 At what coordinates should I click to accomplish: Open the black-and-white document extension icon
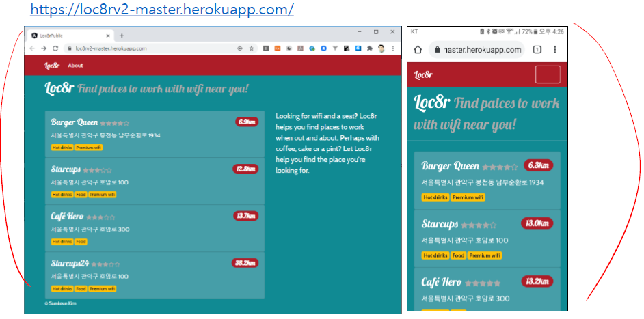coord(347,48)
